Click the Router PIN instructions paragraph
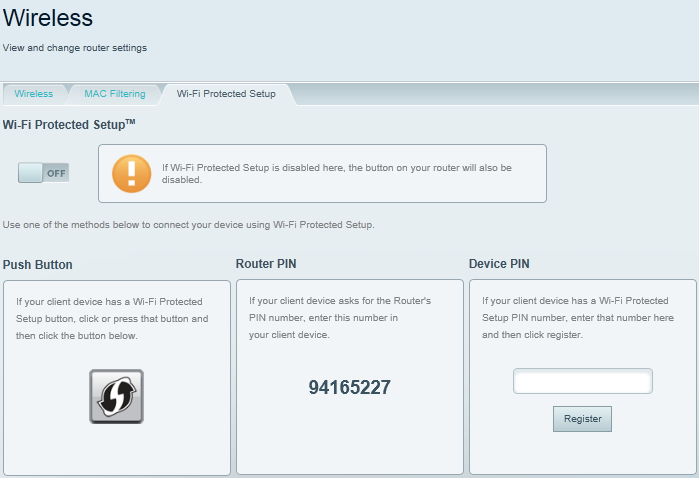Screen dimensions: 699x478 point(340,317)
